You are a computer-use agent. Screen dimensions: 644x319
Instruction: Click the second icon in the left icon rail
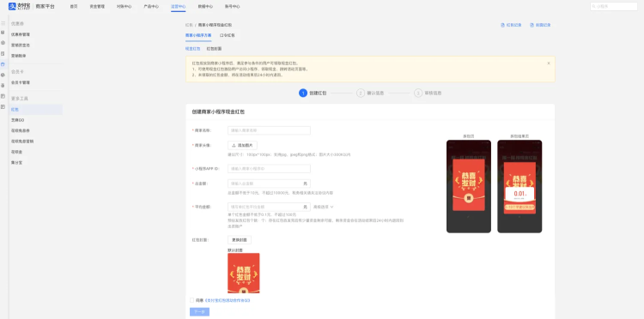tap(3, 33)
